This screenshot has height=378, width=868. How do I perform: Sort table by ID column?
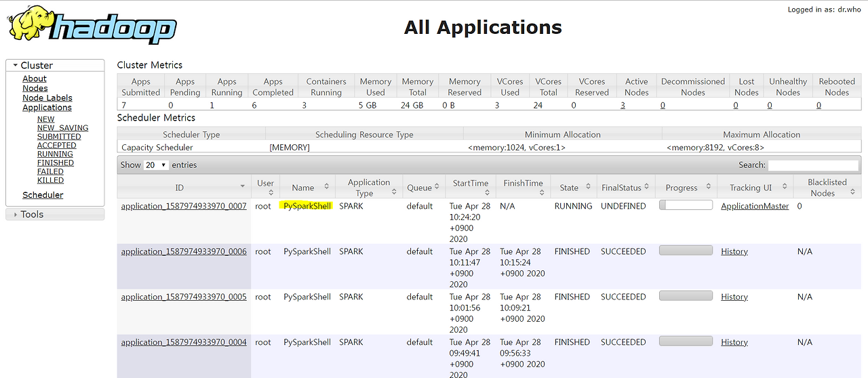click(184, 188)
